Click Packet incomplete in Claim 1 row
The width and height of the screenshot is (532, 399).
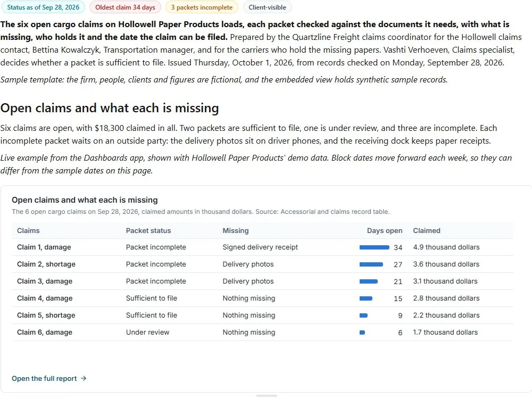(156, 247)
